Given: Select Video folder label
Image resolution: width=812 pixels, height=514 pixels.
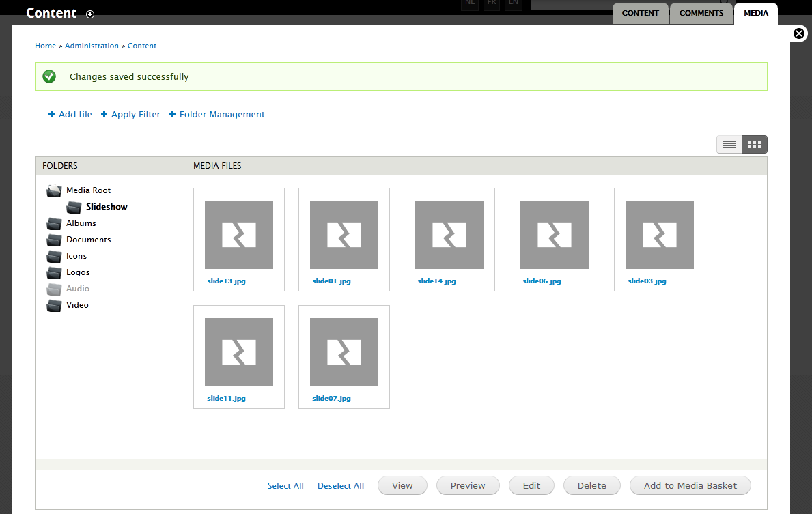Looking at the screenshot, I should coord(77,305).
